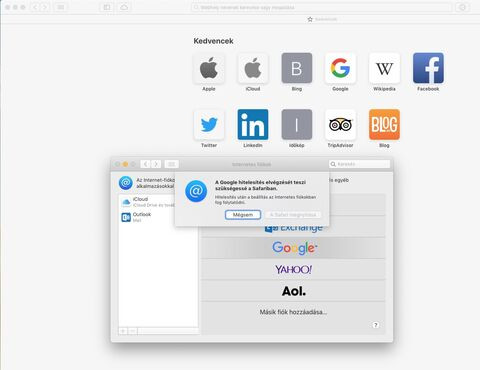This screenshot has height=370, width=480.
Task: Go back in the preferences window
Action: coord(145,164)
